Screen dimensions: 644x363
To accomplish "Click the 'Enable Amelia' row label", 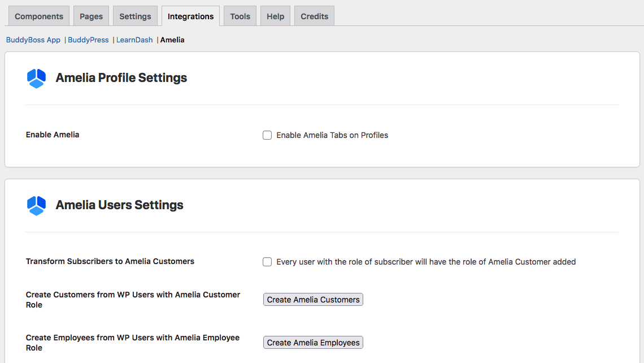I will (x=53, y=135).
